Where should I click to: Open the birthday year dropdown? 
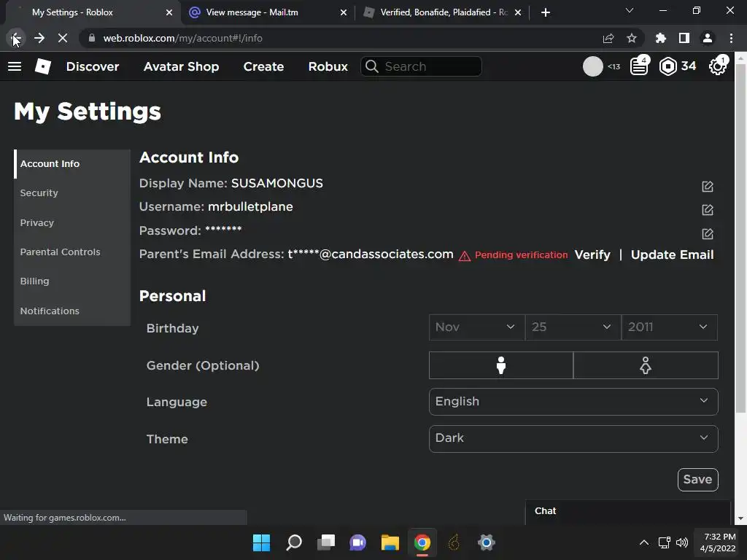click(x=670, y=327)
